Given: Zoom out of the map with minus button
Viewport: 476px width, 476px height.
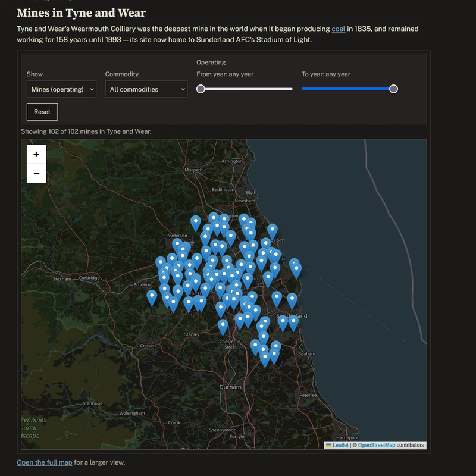Looking at the screenshot, I should [36, 174].
